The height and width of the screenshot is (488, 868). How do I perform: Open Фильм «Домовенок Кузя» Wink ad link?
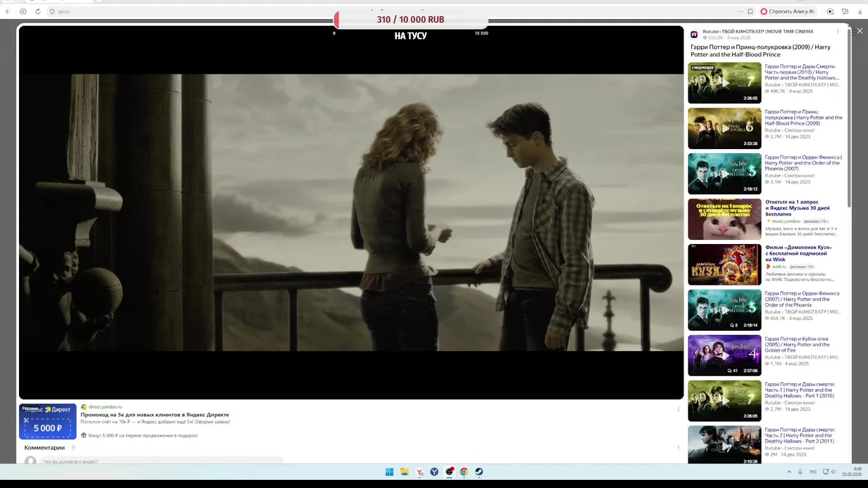click(798, 253)
